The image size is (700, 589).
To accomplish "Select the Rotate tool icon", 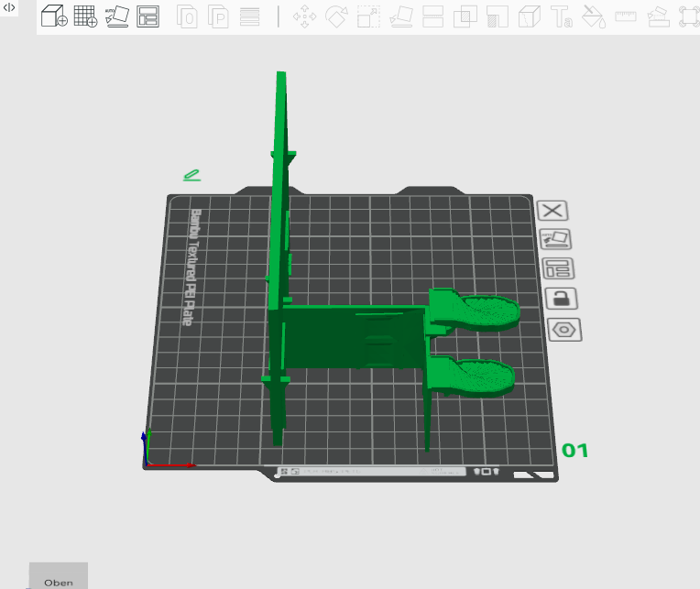I will [336, 16].
